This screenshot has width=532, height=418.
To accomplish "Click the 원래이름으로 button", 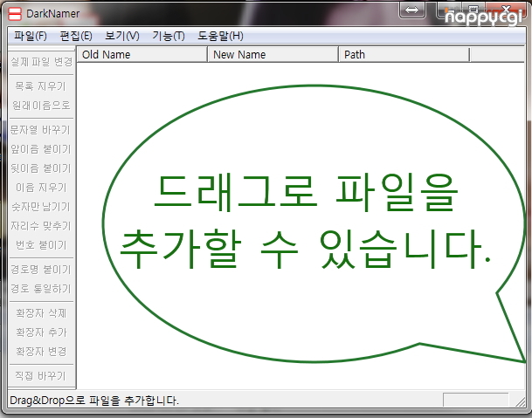I will [x=41, y=106].
